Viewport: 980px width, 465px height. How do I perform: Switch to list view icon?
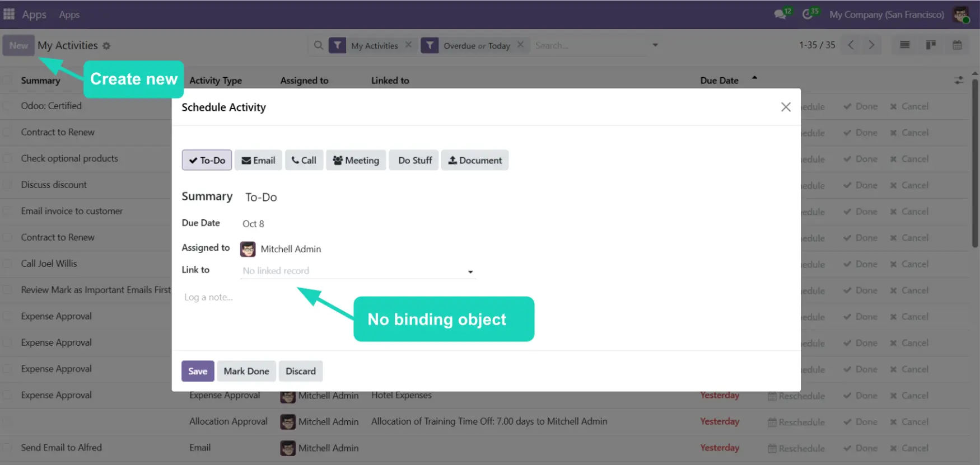[x=904, y=45]
